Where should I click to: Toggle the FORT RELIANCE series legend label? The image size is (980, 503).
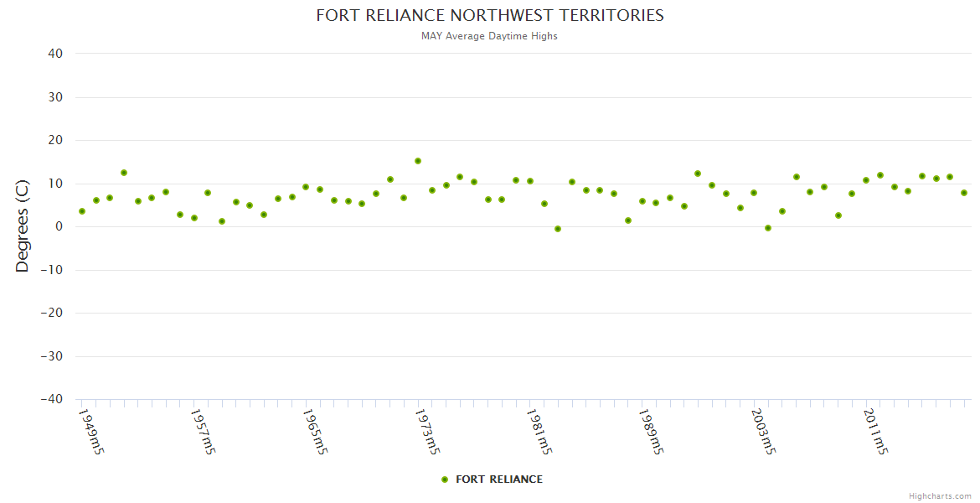click(x=498, y=480)
